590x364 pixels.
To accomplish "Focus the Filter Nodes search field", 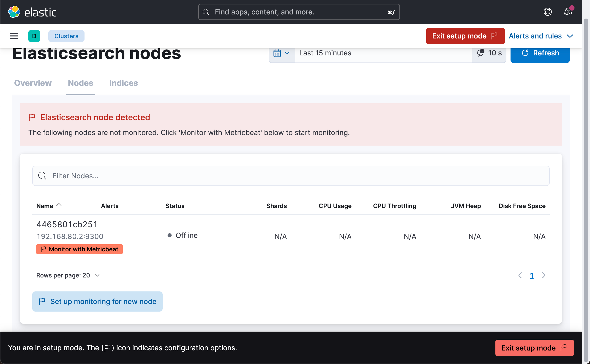I will point(291,176).
